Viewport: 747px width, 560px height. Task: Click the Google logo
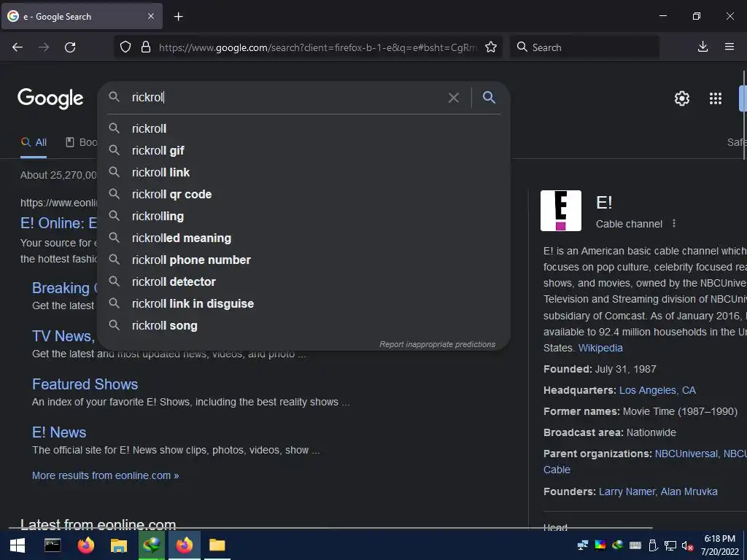[x=50, y=98]
